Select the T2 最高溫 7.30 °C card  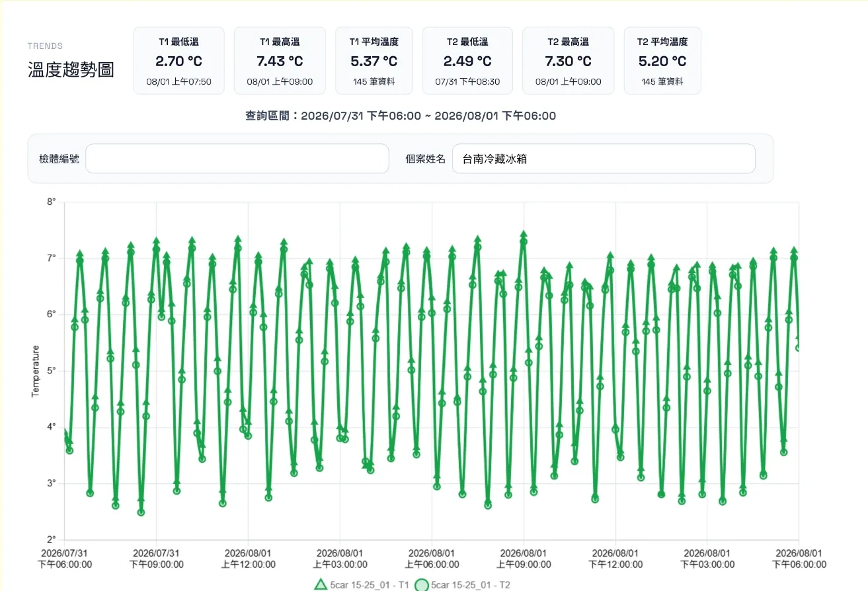tap(569, 61)
